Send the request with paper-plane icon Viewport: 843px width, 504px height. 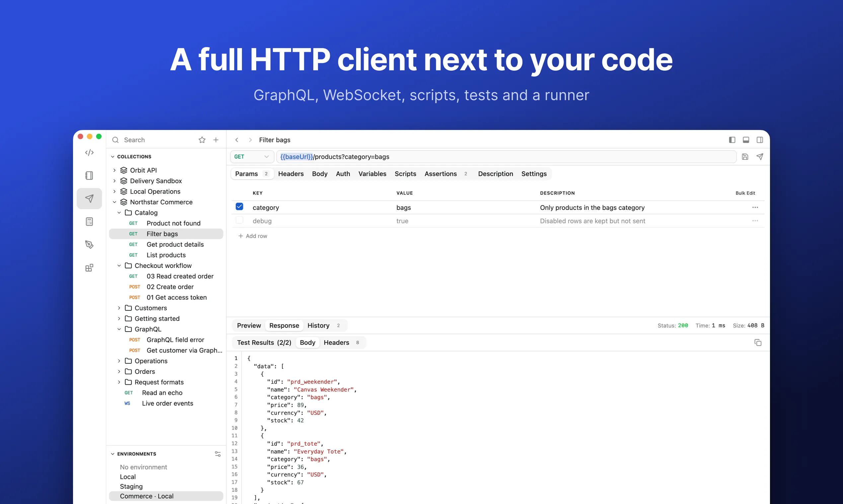(760, 157)
